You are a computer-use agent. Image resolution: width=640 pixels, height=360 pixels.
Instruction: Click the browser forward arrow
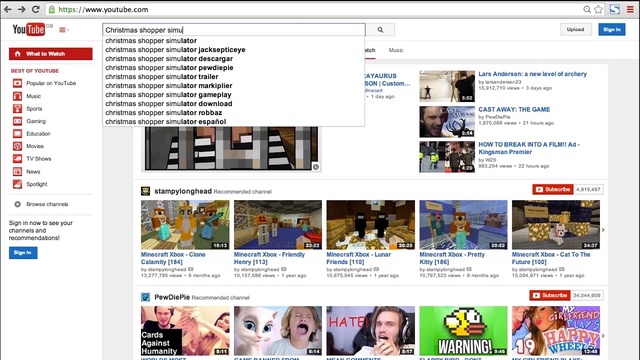[x=22, y=9]
